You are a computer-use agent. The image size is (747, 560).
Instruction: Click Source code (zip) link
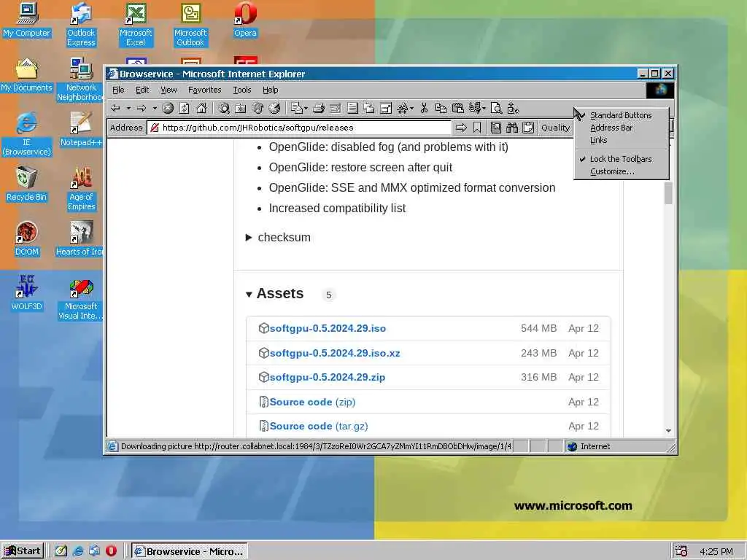click(x=312, y=402)
